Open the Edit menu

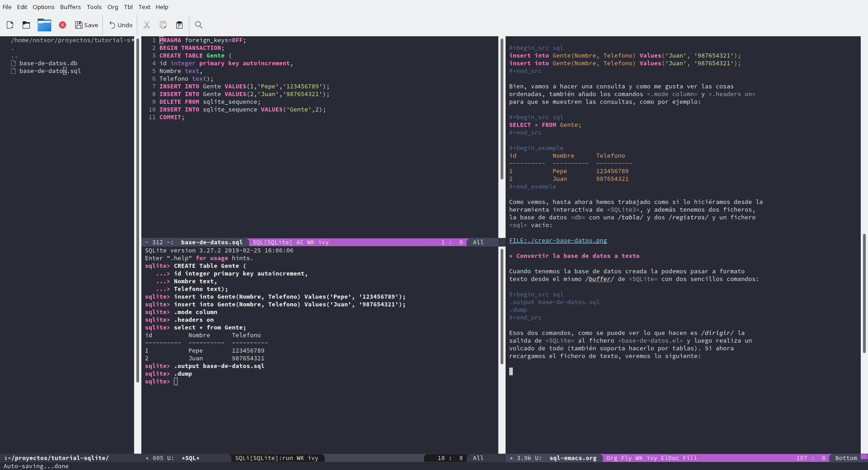pyautogui.click(x=22, y=7)
